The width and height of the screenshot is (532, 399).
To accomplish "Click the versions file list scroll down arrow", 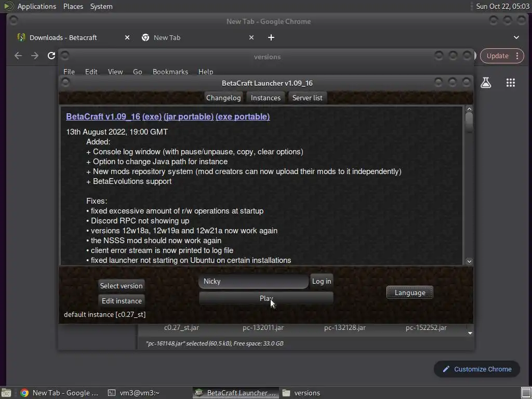I will [470, 333].
